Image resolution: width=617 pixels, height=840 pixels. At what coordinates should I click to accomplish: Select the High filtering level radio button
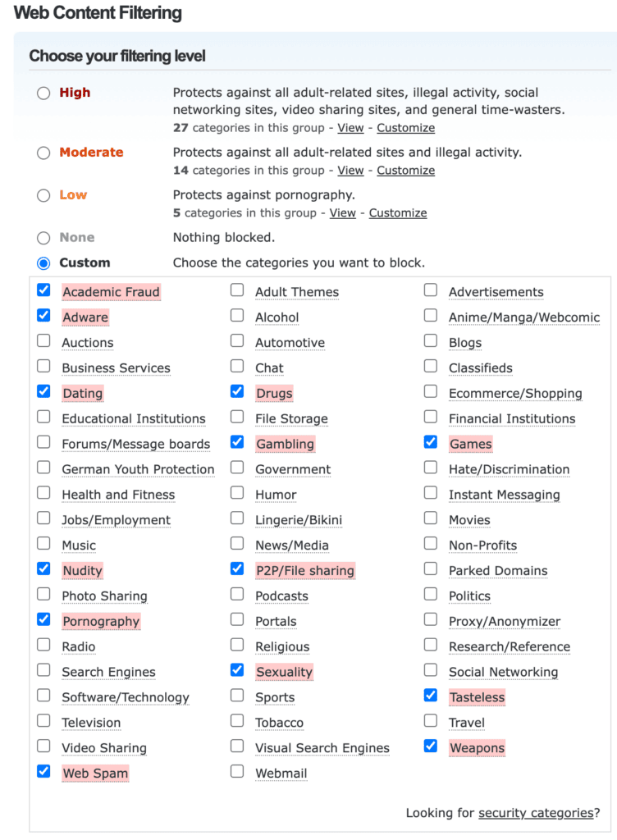tap(43, 94)
